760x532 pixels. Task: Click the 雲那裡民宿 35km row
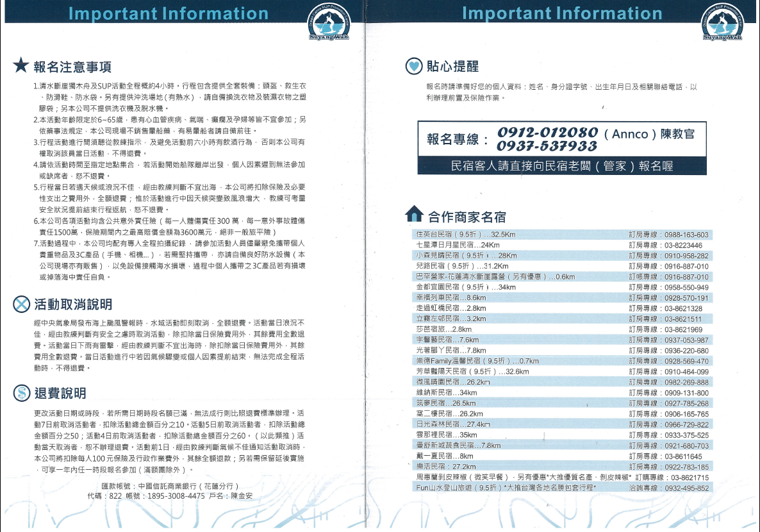[x=562, y=435]
